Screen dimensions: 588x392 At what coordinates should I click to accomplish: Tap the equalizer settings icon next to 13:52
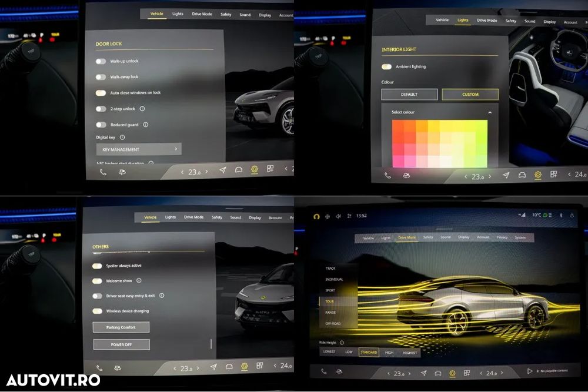[x=349, y=216]
